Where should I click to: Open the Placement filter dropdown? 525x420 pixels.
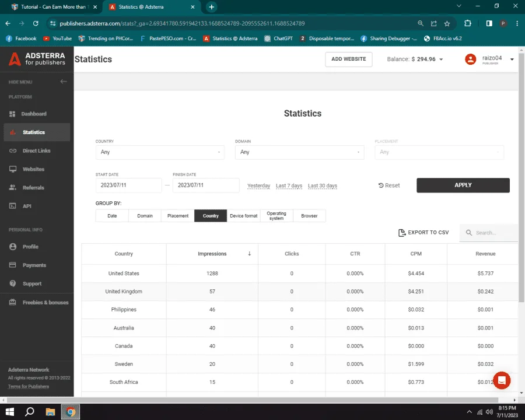[439, 152]
